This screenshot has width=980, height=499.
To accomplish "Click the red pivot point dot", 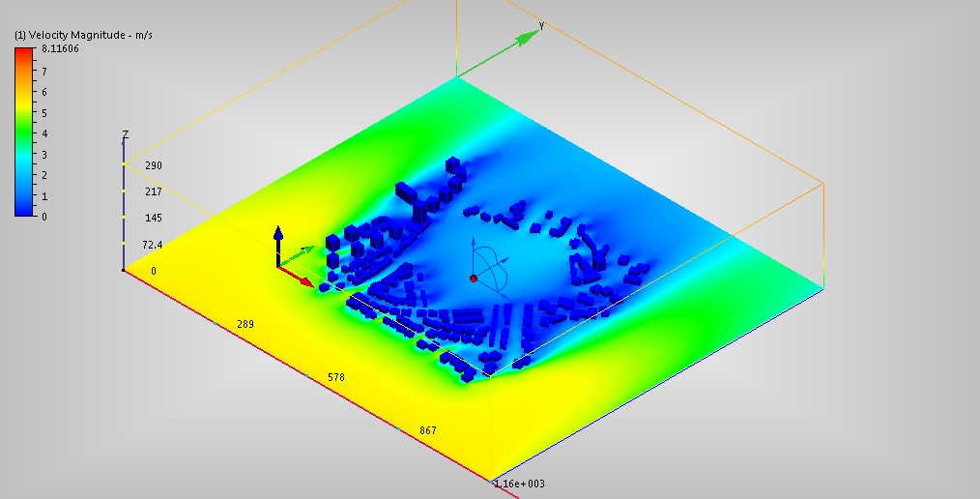I will [474, 279].
